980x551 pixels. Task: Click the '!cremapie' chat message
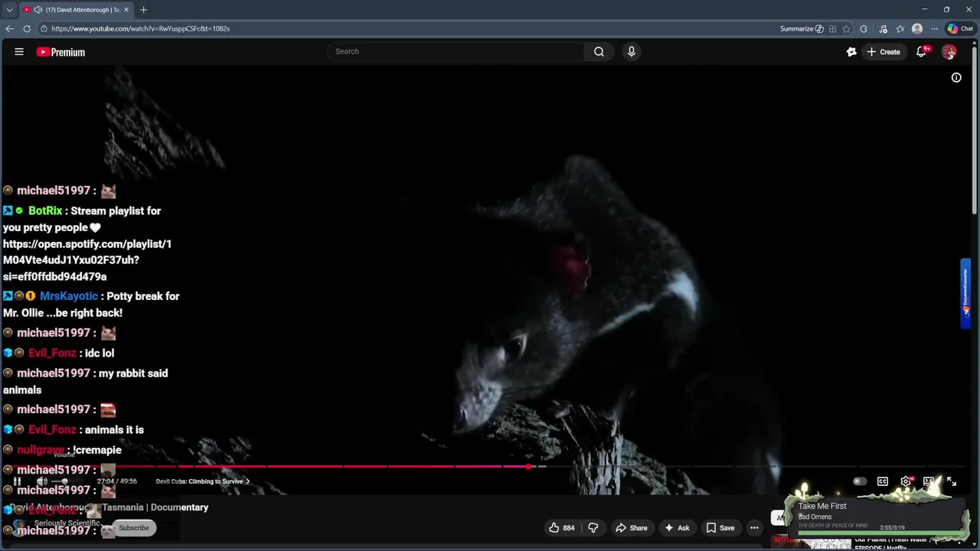[97, 450]
